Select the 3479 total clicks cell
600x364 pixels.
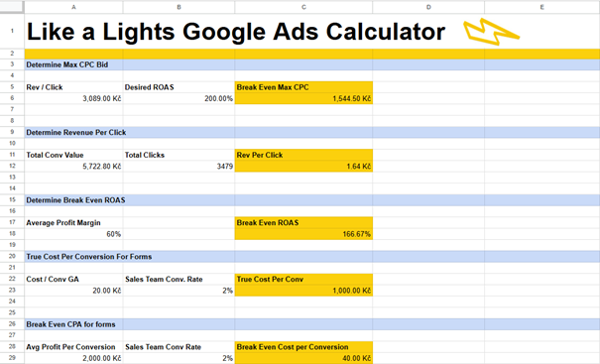(x=179, y=166)
